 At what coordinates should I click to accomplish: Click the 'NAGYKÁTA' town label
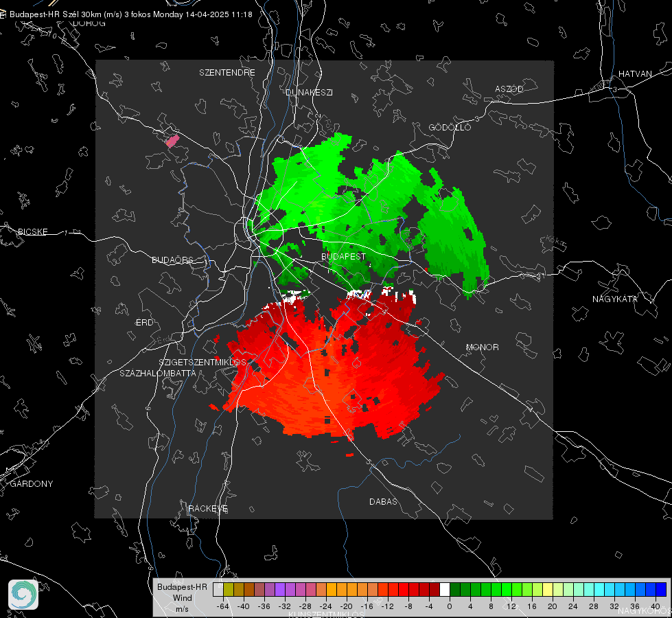point(615,299)
